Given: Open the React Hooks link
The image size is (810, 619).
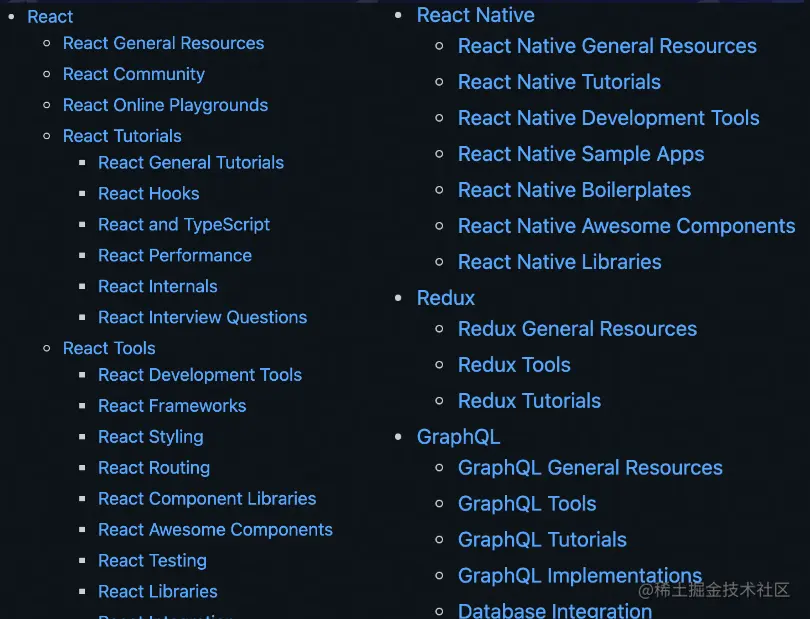Looking at the screenshot, I should pyautogui.click(x=148, y=193).
